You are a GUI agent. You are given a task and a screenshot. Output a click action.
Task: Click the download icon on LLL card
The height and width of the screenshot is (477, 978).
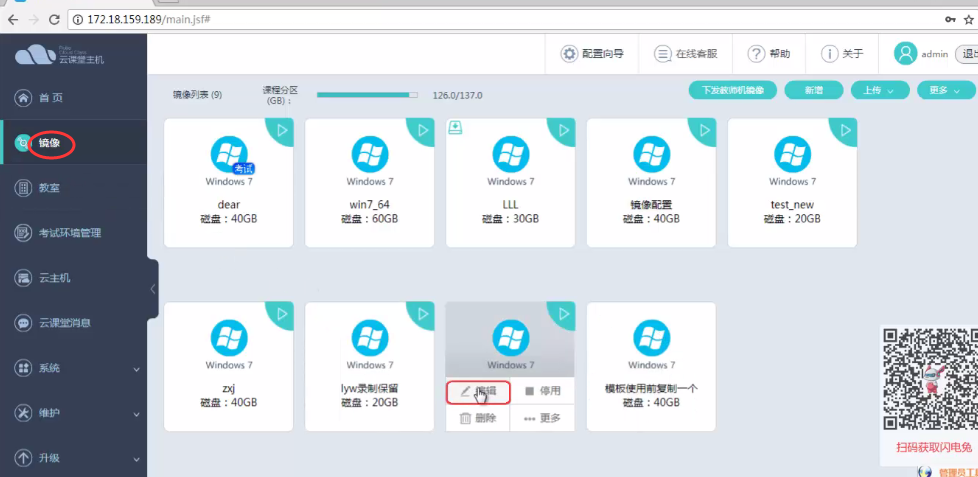(x=455, y=128)
